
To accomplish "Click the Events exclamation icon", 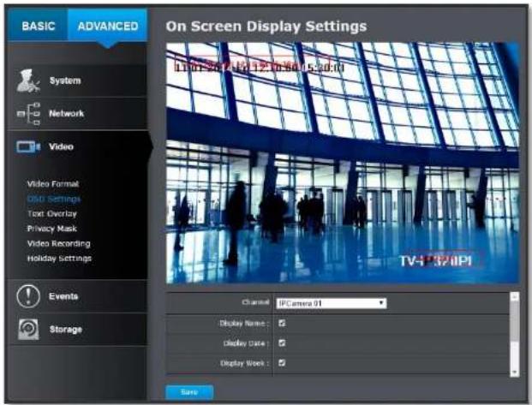I will coord(28,296).
